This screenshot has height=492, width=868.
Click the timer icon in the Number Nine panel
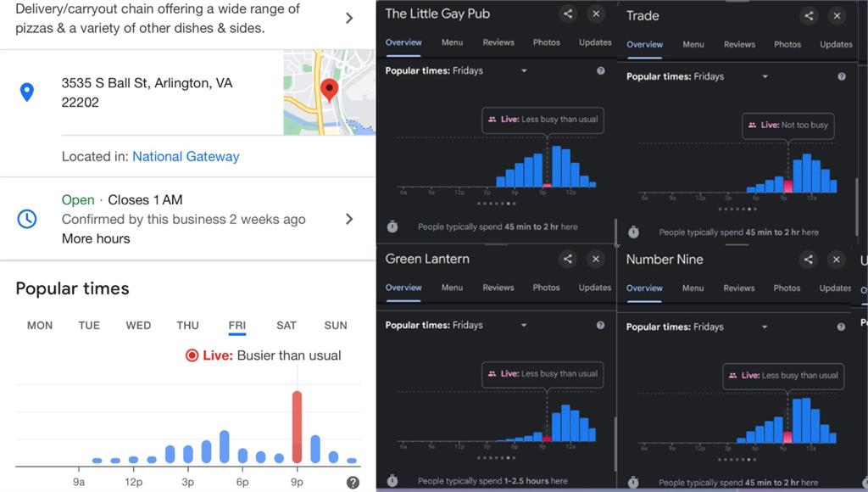[x=633, y=482]
